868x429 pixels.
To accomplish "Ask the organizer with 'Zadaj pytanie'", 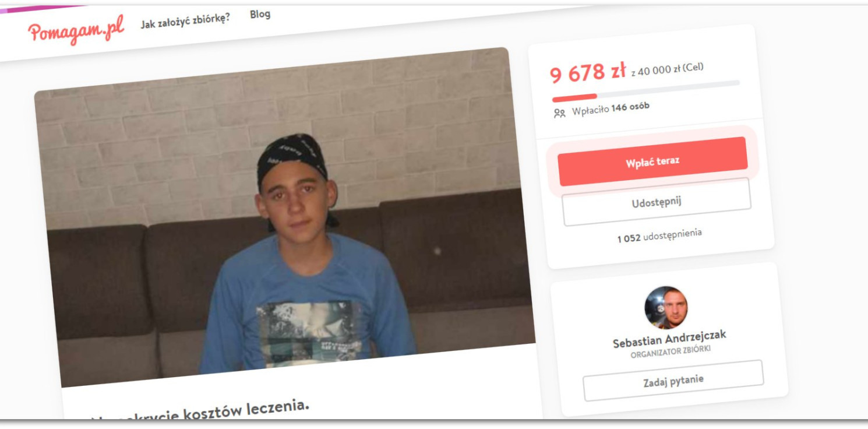I will [673, 380].
